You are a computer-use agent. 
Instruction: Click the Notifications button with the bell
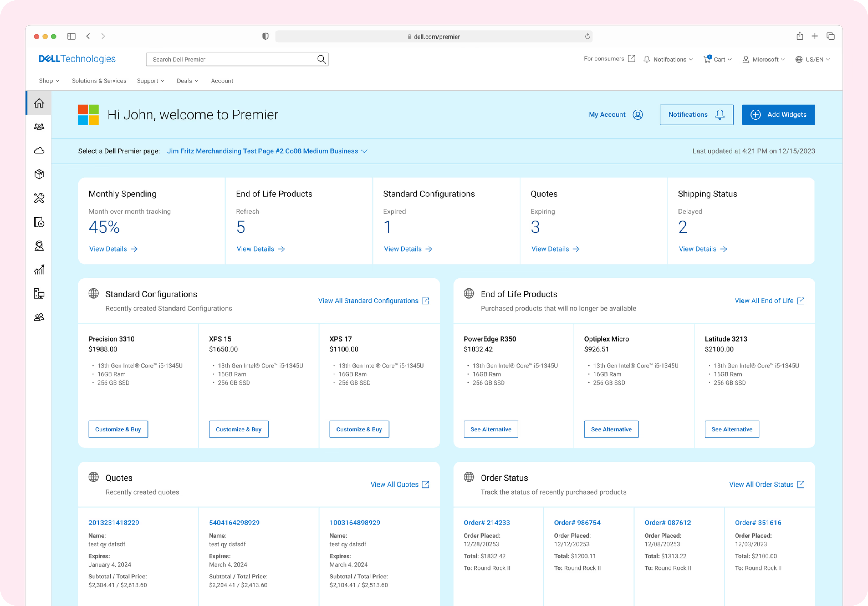pos(696,114)
